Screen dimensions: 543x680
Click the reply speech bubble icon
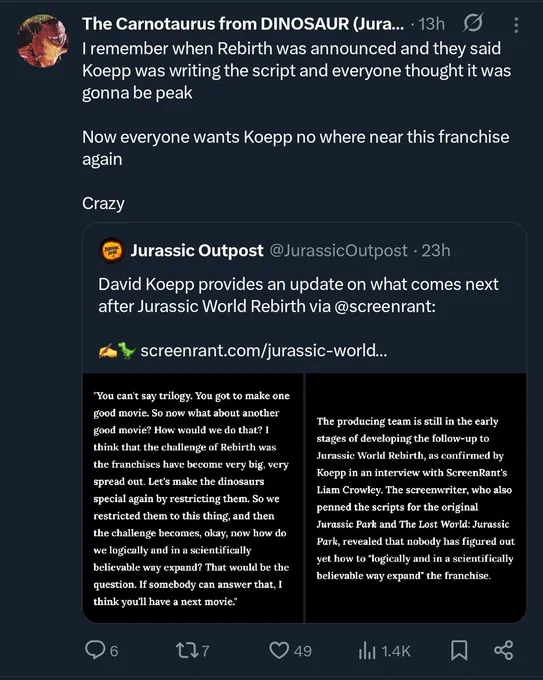[x=94, y=650]
